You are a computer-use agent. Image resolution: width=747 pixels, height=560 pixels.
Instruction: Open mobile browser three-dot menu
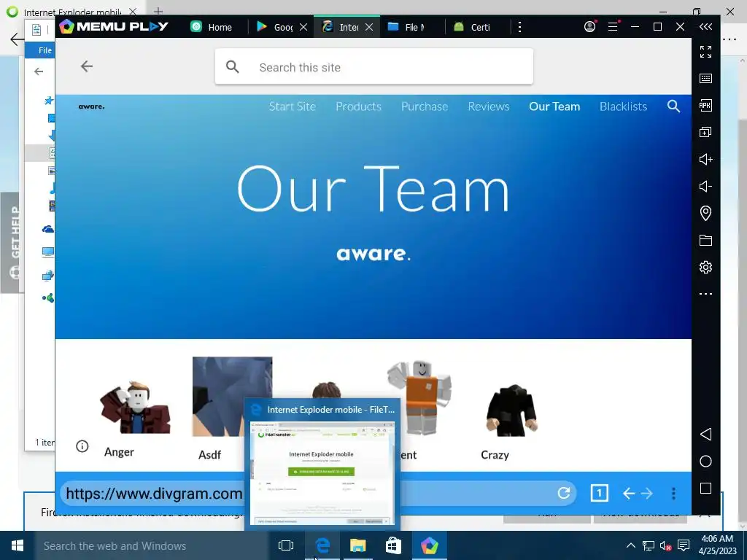[673, 494]
